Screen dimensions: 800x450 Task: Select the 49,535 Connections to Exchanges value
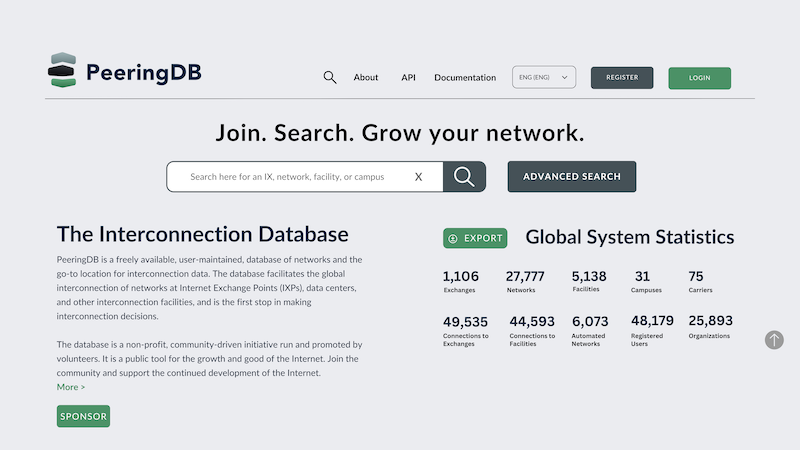point(465,322)
